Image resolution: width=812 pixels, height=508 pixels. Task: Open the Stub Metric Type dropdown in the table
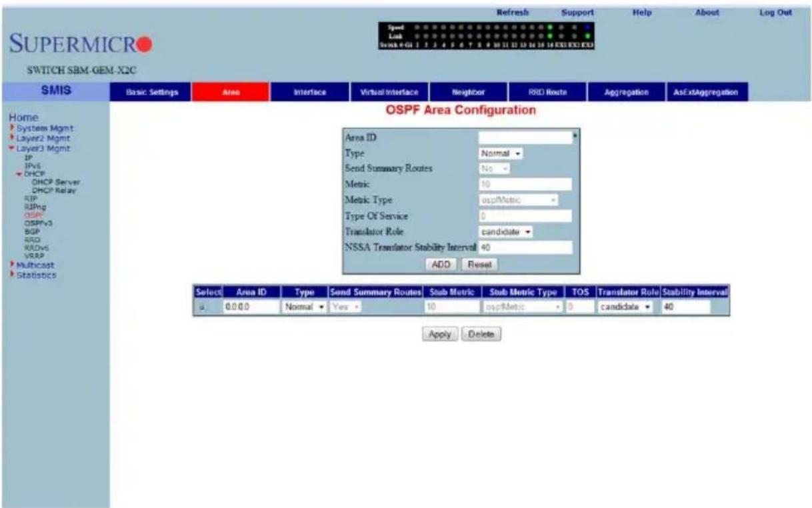coord(522,307)
